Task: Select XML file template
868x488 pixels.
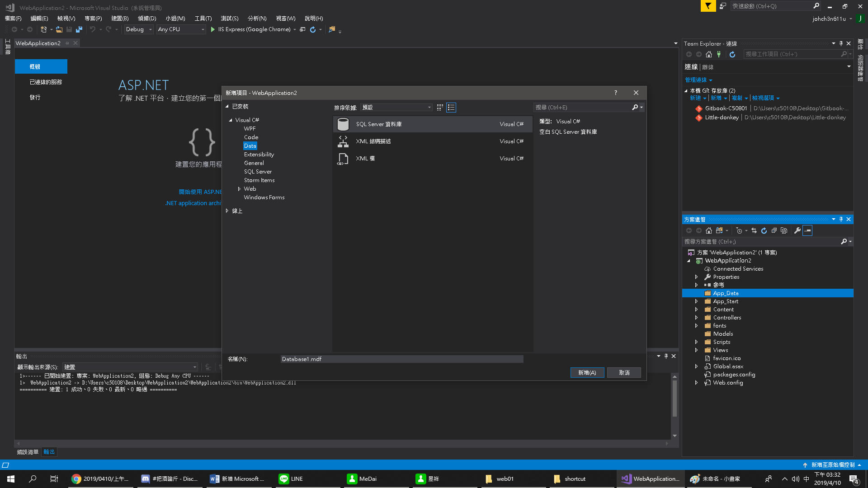Action: tap(433, 159)
